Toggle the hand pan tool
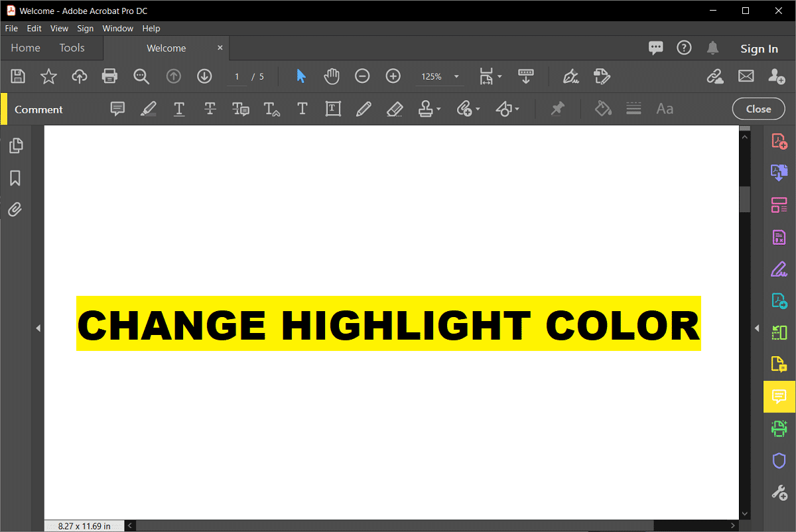This screenshot has width=796, height=532. [x=331, y=76]
